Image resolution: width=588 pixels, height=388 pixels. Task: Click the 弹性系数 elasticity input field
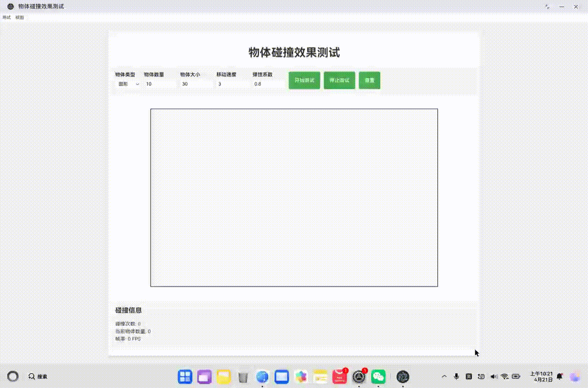pos(268,84)
